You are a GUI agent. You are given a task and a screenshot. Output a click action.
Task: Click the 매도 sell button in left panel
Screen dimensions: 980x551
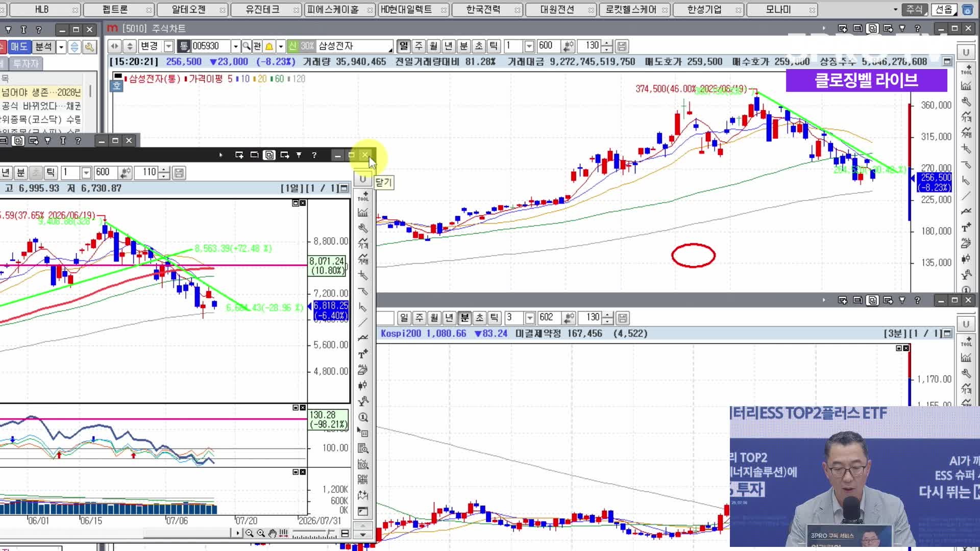coord(19,47)
